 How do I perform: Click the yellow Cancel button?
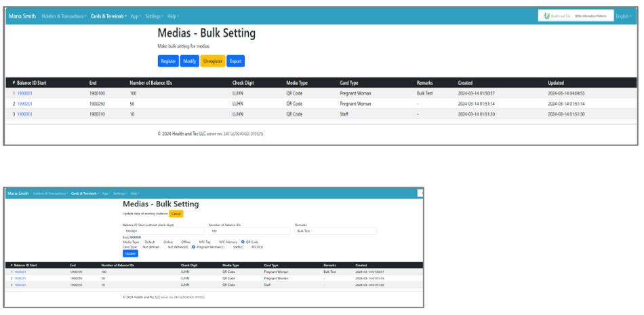coord(176,213)
